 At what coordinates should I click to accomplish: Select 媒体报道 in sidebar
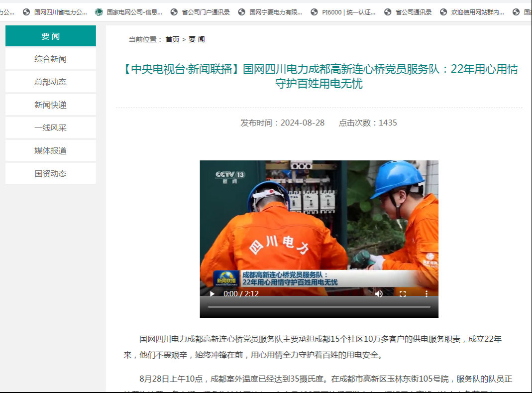51,150
